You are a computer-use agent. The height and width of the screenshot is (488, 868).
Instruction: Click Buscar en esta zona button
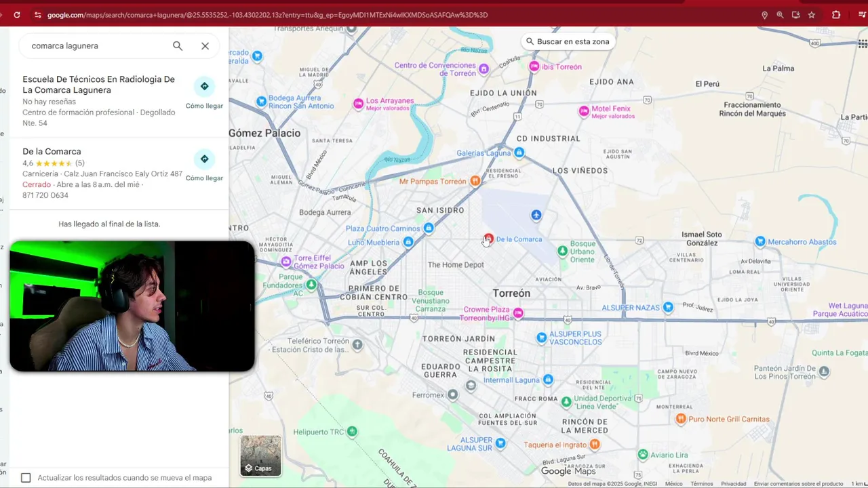pyautogui.click(x=568, y=41)
